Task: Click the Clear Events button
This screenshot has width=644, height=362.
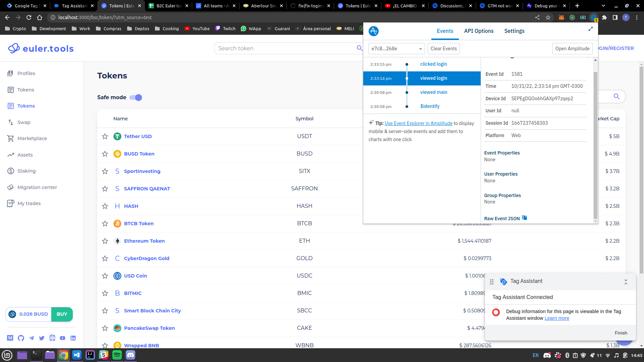Action: (x=443, y=49)
